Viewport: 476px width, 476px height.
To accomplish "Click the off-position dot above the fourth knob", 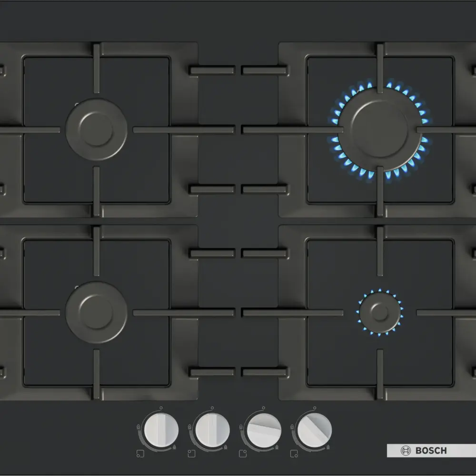I will (x=315, y=408).
